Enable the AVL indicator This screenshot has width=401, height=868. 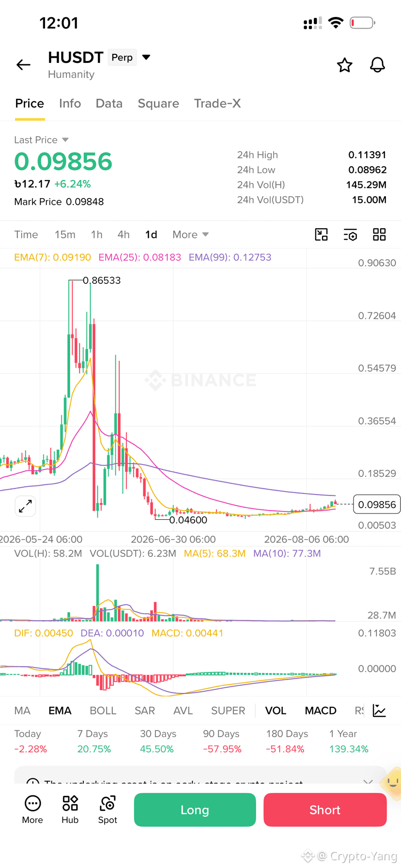coord(183,711)
